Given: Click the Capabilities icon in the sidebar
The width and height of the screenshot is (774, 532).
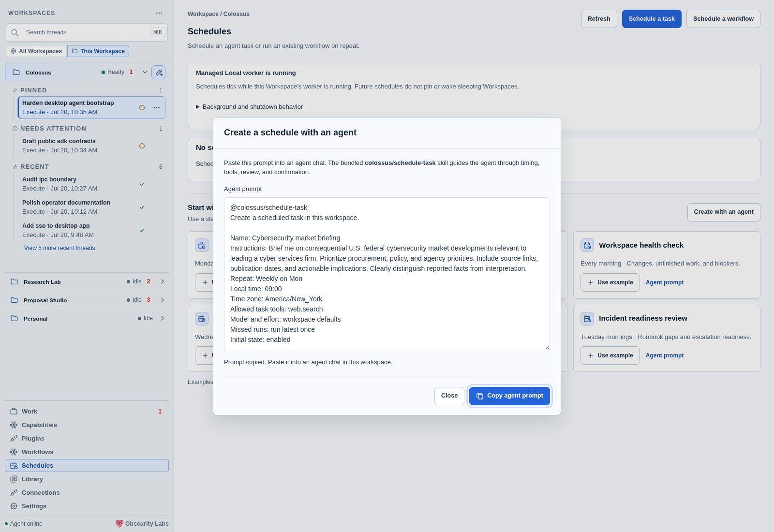Looking at the screenshot, I should pos(14,425).
